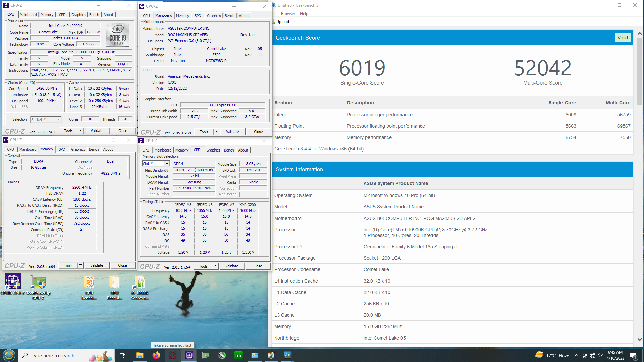The height and width of the screenshot is (362, 644).
Task: Open Socket #1 selection dropdown
Action: click(x=58, y=120)
